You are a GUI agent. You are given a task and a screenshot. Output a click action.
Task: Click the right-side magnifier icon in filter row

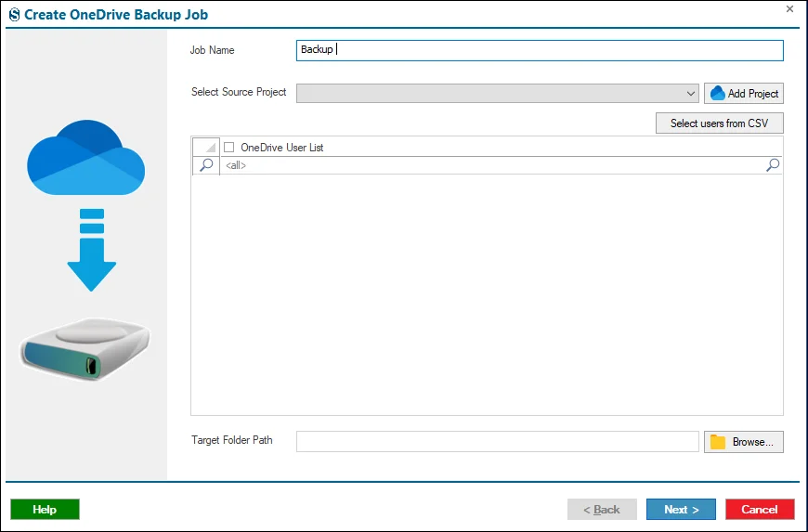tap(773, 165)
